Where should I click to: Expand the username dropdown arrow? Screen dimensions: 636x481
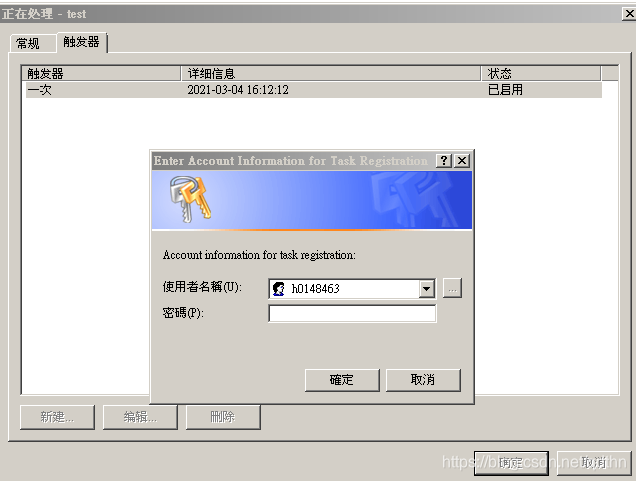pos(426,289)
